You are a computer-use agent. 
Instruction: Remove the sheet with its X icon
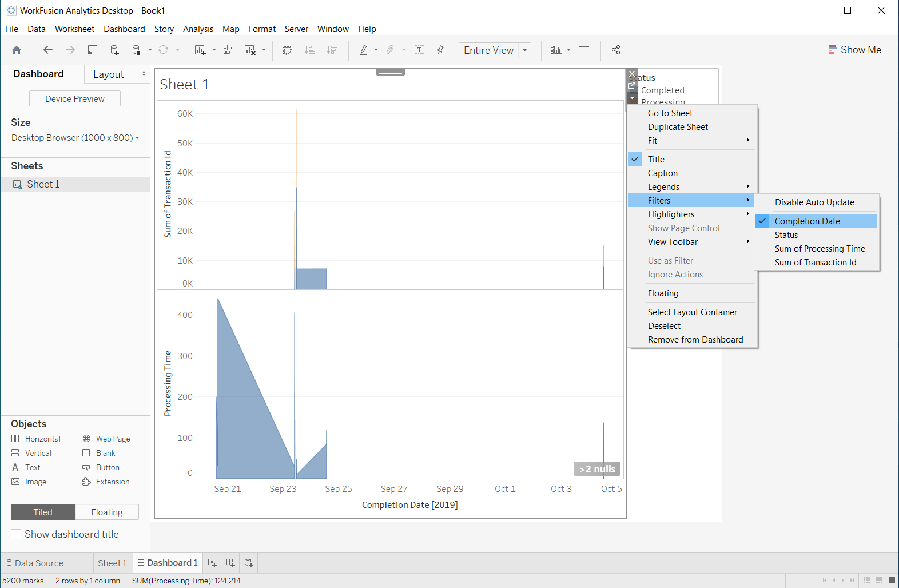tap(632, 74)
